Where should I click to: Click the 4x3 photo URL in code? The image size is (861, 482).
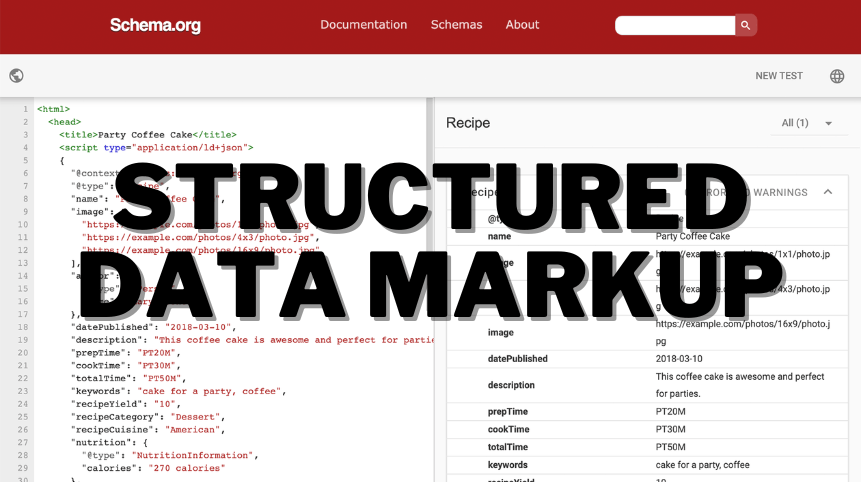[200, 237]
